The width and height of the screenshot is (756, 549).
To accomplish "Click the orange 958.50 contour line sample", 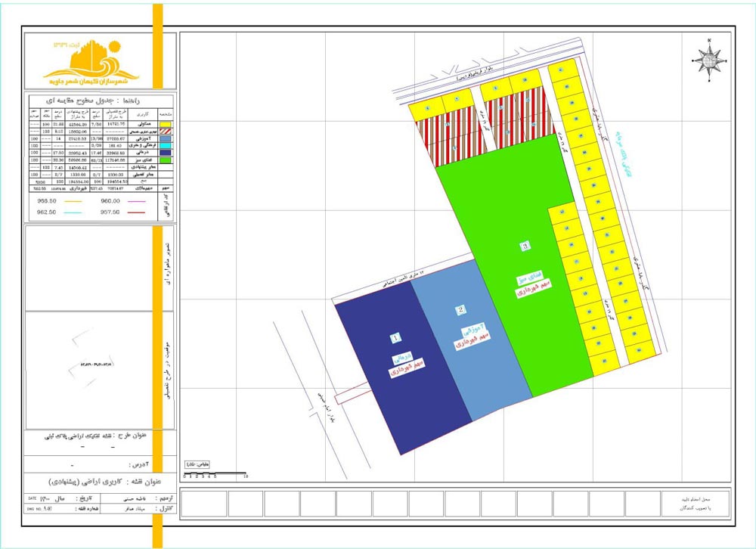I will click(x=73, y=202).
